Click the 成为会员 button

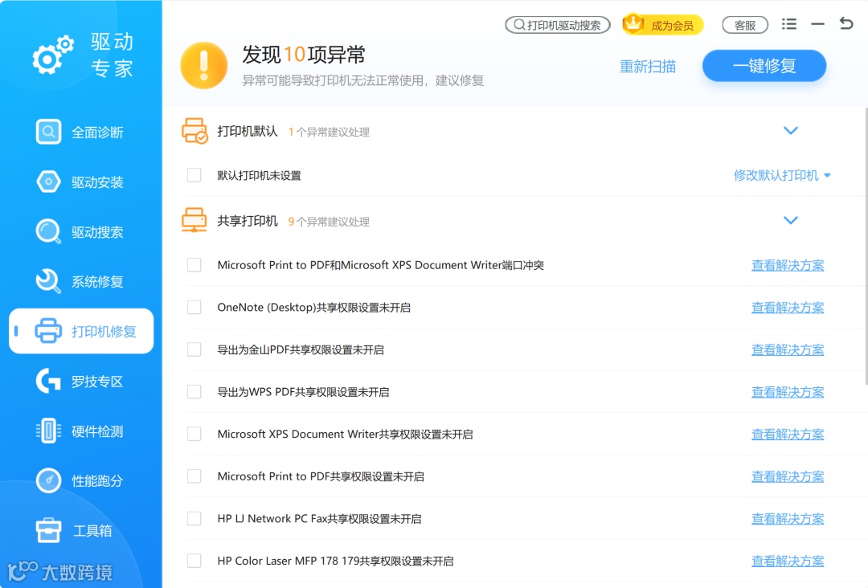(x=662, y=25)
